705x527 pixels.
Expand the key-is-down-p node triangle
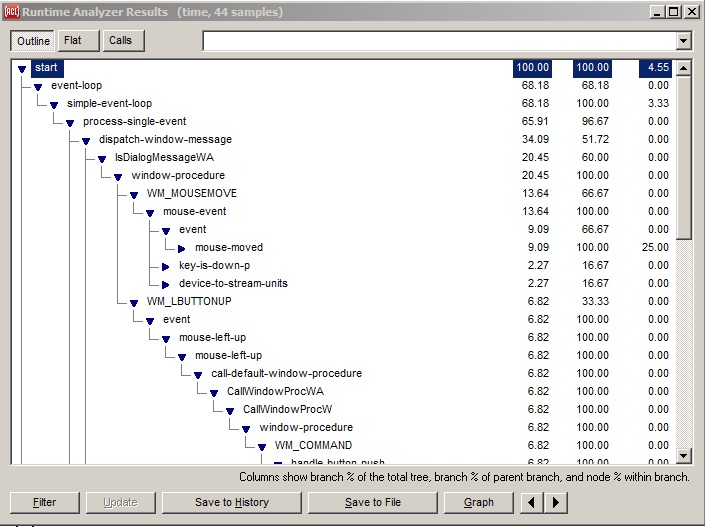(166, 266)
